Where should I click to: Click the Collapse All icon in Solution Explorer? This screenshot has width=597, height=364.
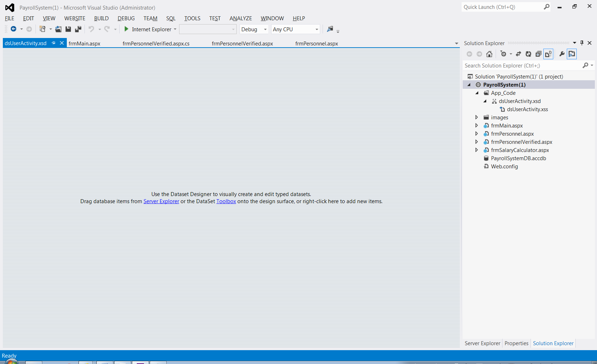(x=538, y=54)
